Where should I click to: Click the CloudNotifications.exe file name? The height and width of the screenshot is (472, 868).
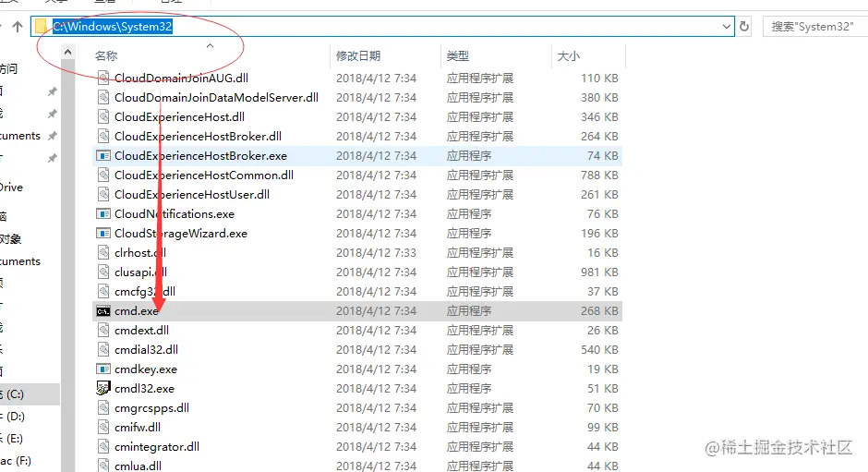click(175, 214)
